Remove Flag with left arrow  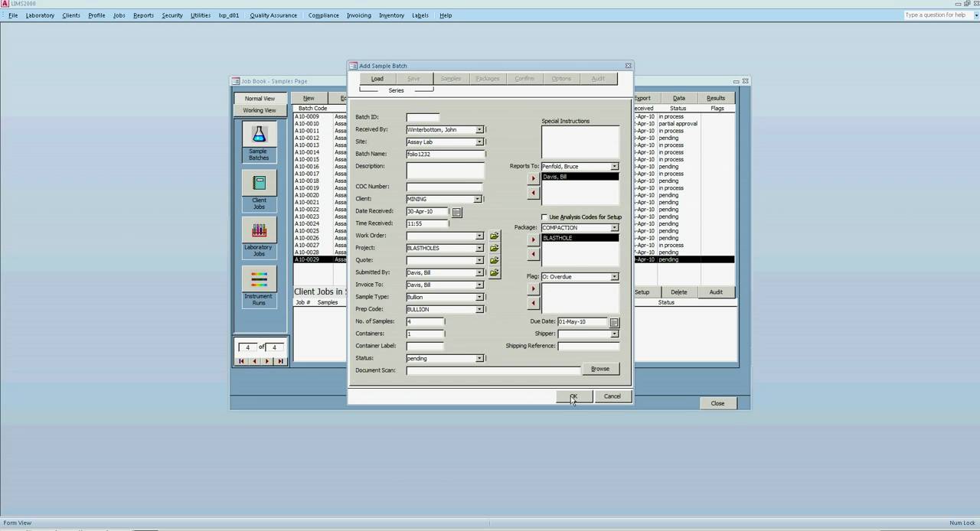[x=534, y=303]
